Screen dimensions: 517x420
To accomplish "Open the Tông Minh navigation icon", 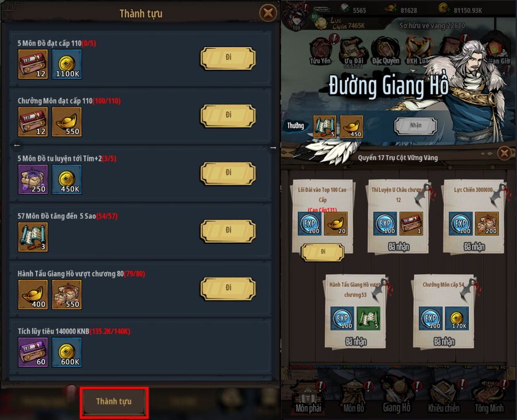I will [489, 397].
